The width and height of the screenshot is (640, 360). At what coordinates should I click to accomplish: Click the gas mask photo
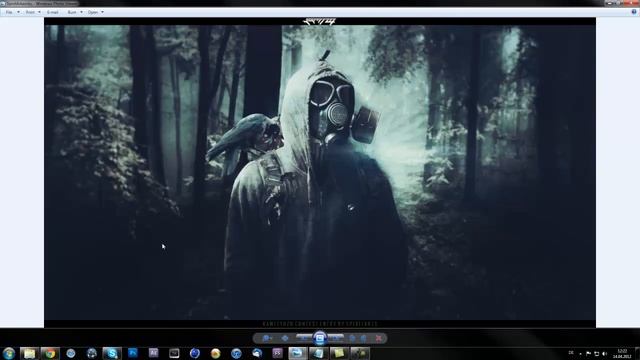click(x=320, y=172)
